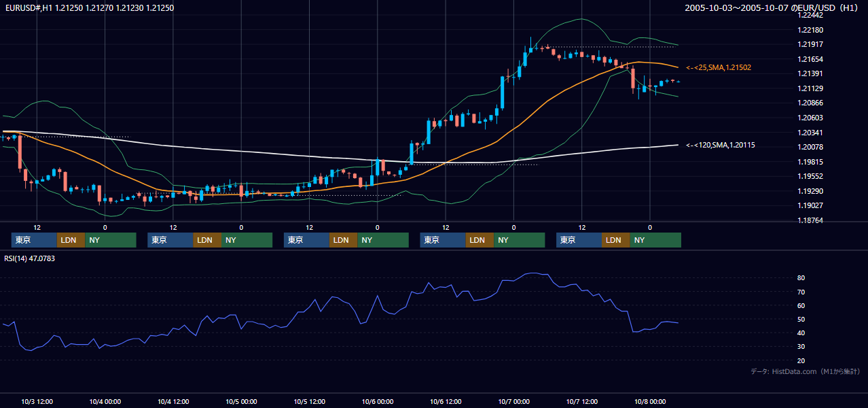Click price axis value 1.22180
Viewport: 868px width, 408px height.
811,30
